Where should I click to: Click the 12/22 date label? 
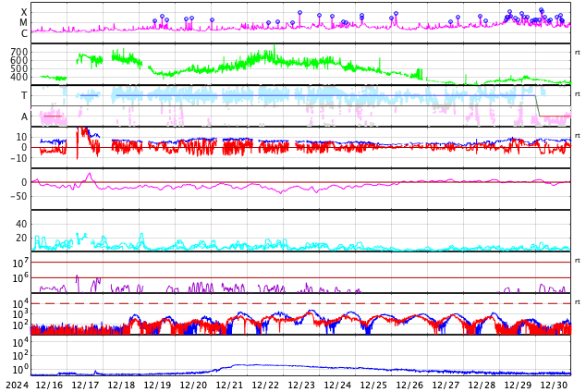[x=265, y=385]
